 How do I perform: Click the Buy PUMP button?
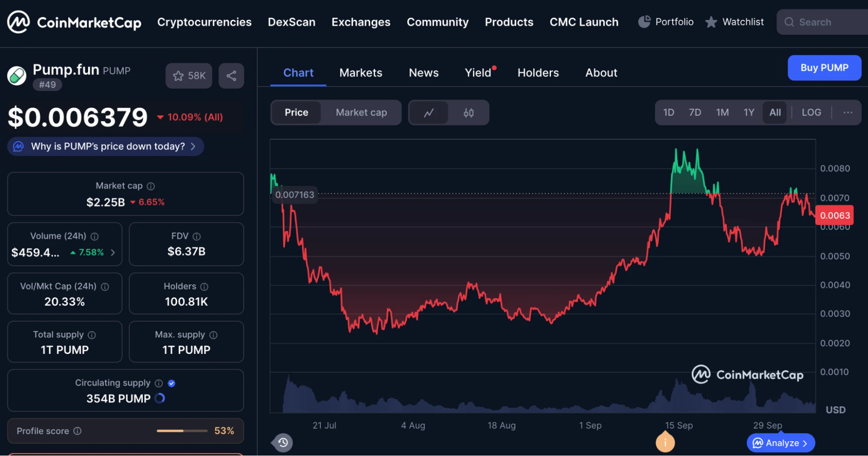click(824, 68)
